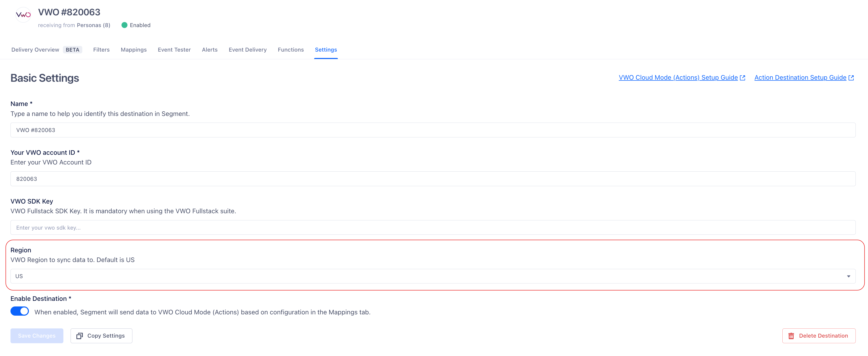Click external-link icon beside VWO Cloud Mode guide
The width and height of the screenshot is (868, 356).
pos(743,78)
